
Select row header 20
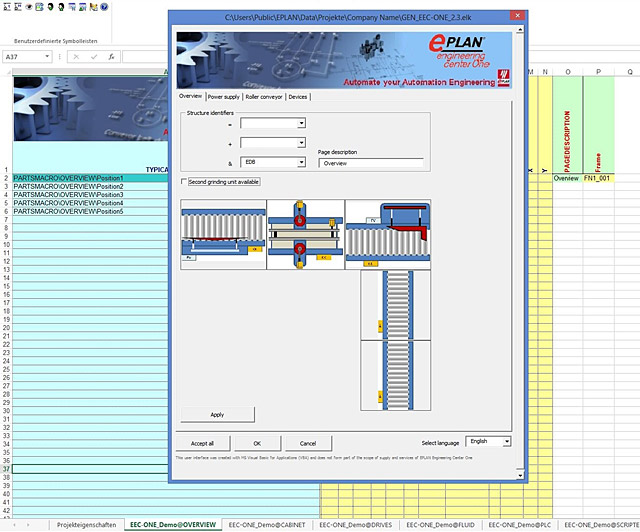pos(6,327)
